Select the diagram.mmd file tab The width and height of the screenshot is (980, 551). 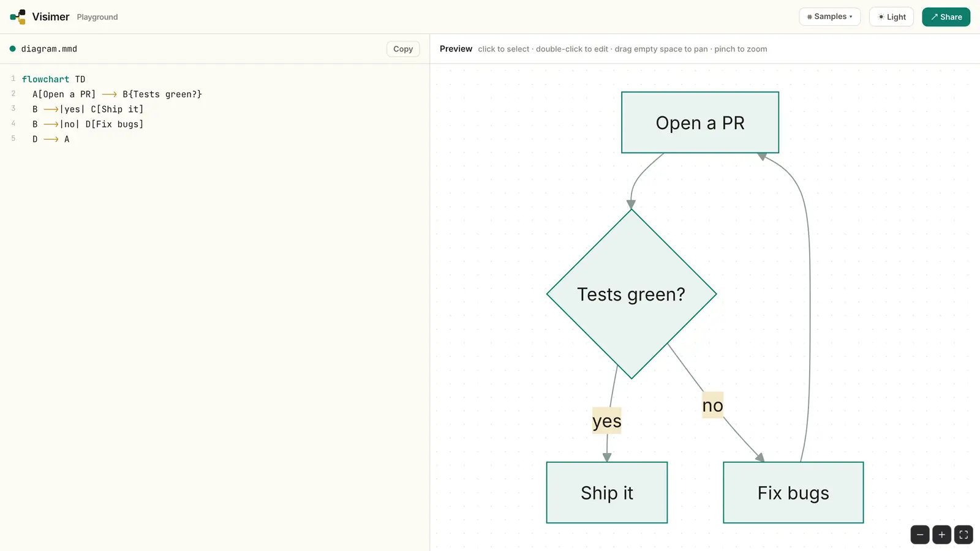43,49
